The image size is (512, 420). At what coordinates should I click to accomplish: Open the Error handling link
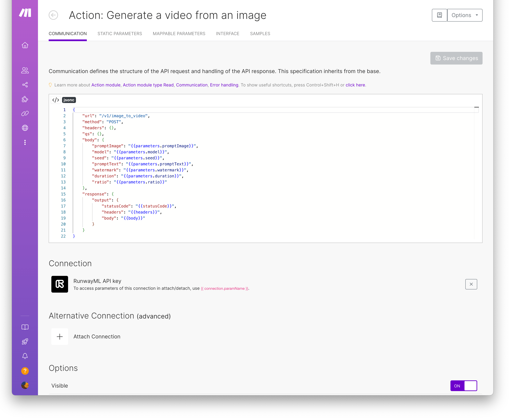tap(224, 85)
